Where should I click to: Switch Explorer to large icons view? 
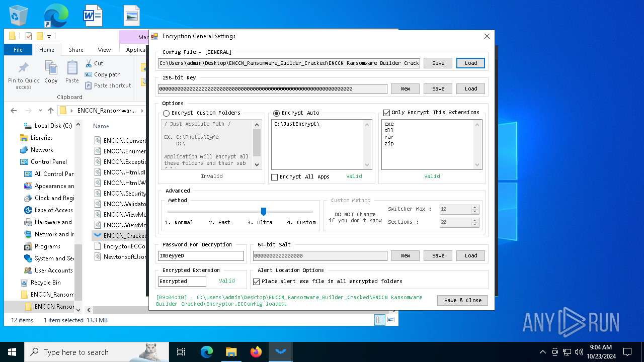tap(390, 320)
